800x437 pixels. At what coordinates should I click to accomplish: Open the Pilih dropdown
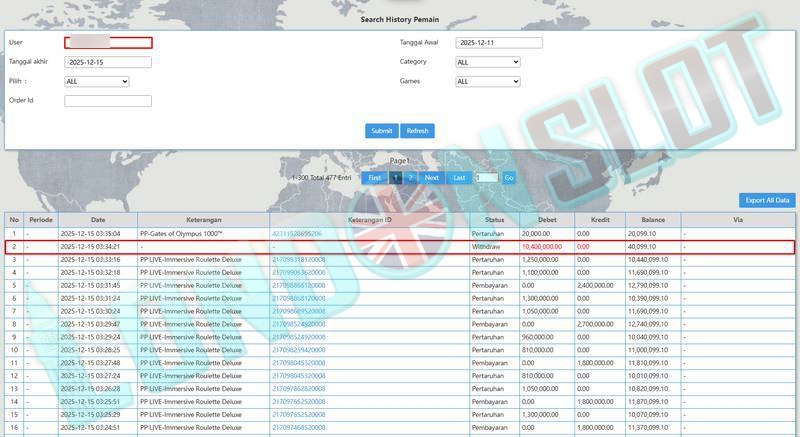click(x=96, y=82)
